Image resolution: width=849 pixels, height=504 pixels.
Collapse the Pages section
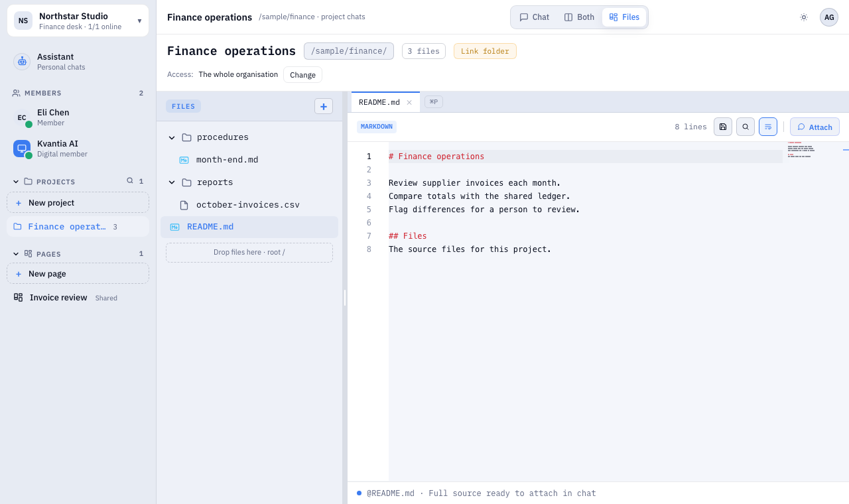tap(16, 253)
